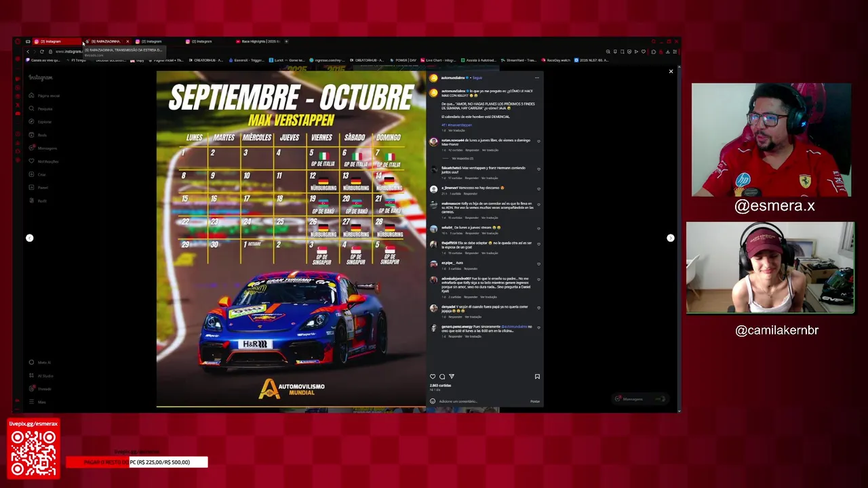
Task: Open Instagram Mensagens
Action: [43, 148]
